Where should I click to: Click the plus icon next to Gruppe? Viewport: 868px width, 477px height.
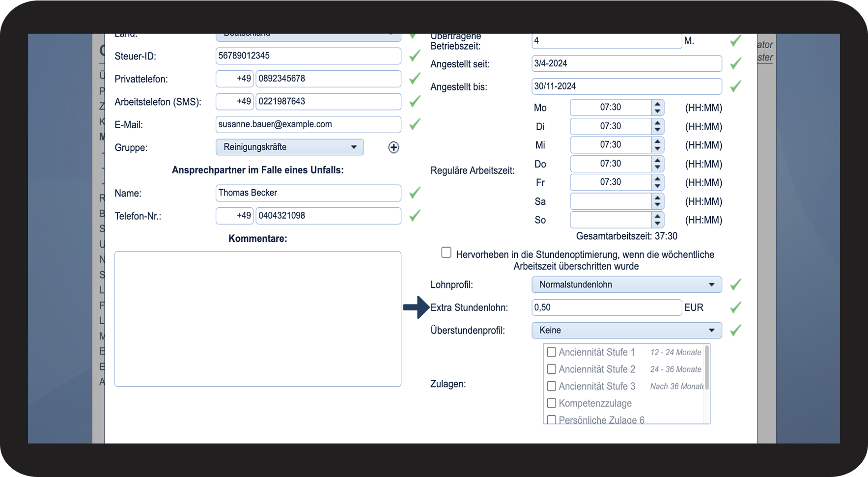(x=393, y=147)
